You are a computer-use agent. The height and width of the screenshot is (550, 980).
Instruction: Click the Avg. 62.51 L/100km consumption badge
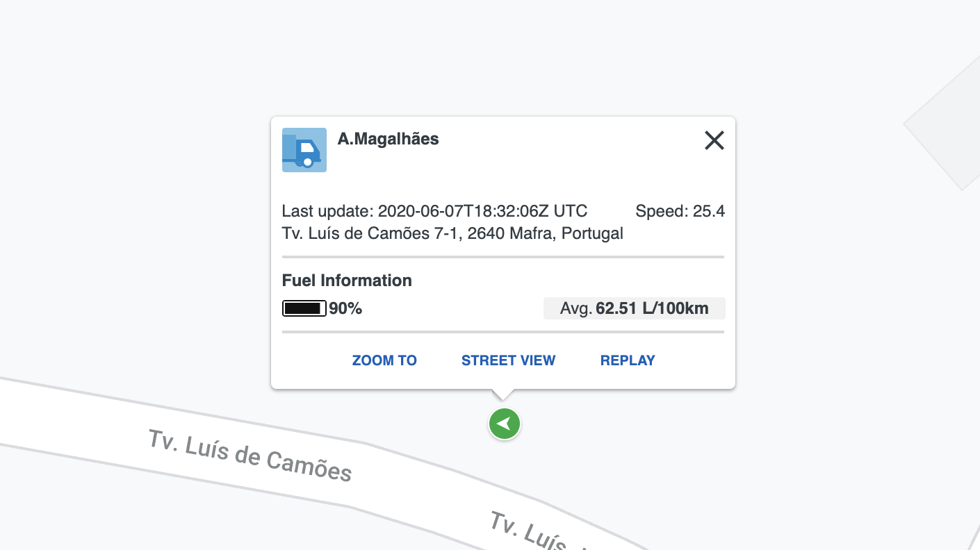click(635, 308)
